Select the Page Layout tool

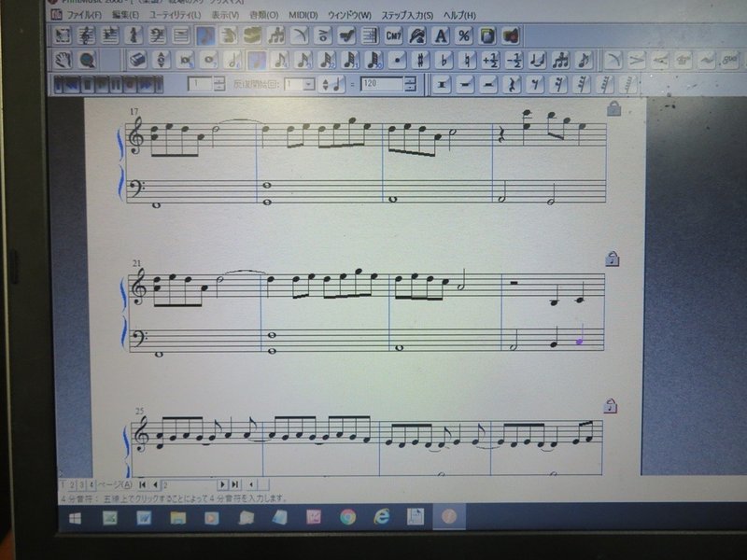click(x=487, y=35)
